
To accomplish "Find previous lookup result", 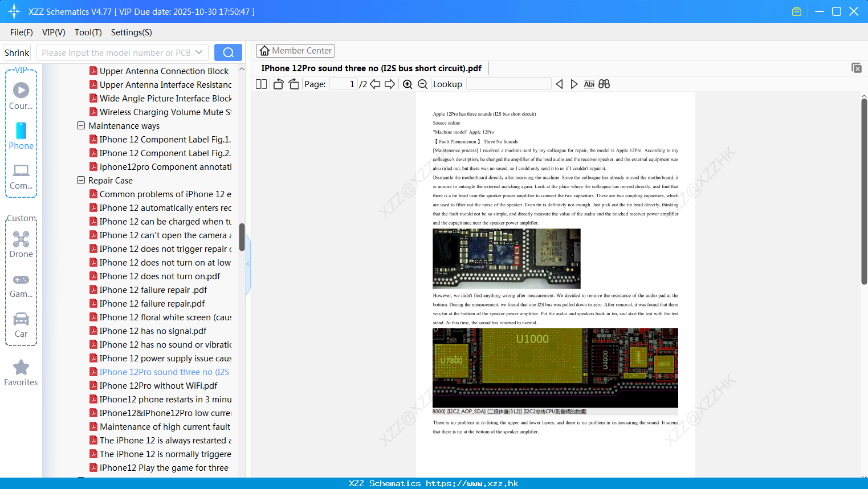I will coord(559,84).
